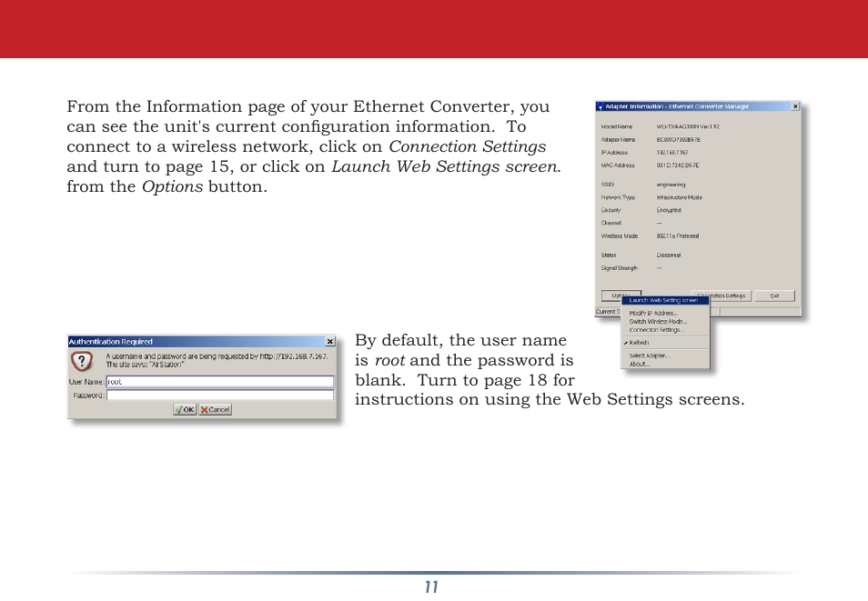Click the Security value Encrypted
Image resolution: width=868 pixels, height=601 pixels.
click(669, 210)
